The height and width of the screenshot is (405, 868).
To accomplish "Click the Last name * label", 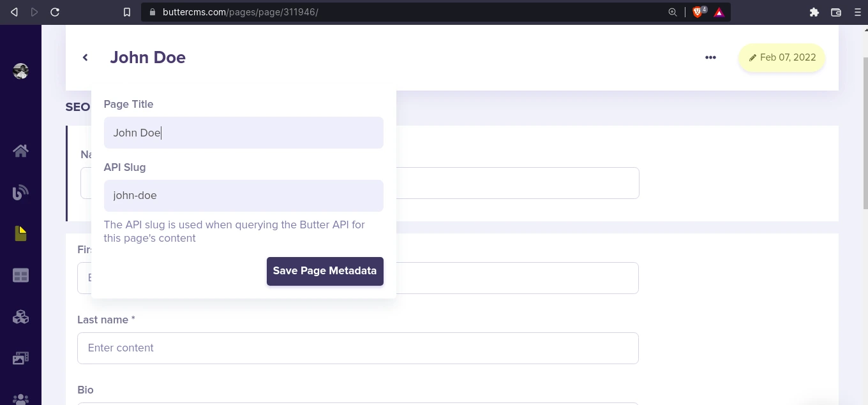I will (x=106, y=320).
